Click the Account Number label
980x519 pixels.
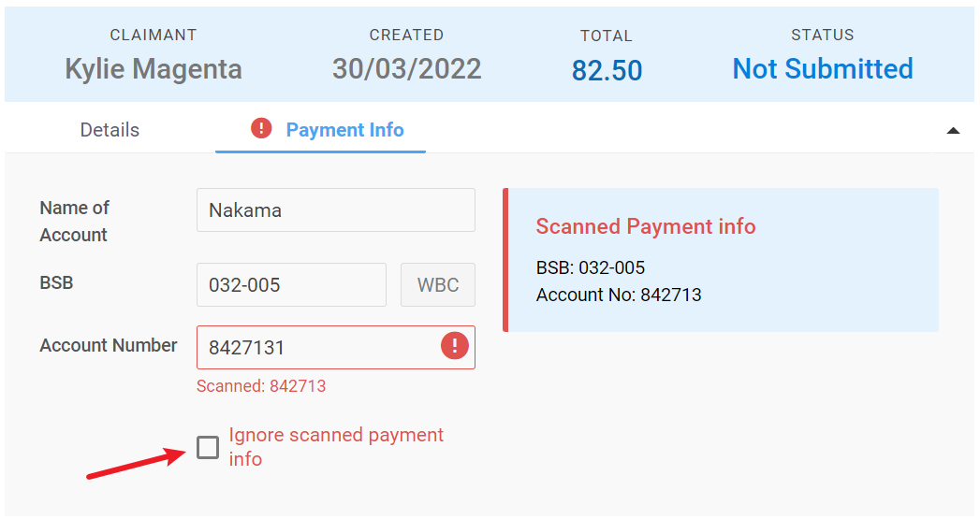coord(109,345)
